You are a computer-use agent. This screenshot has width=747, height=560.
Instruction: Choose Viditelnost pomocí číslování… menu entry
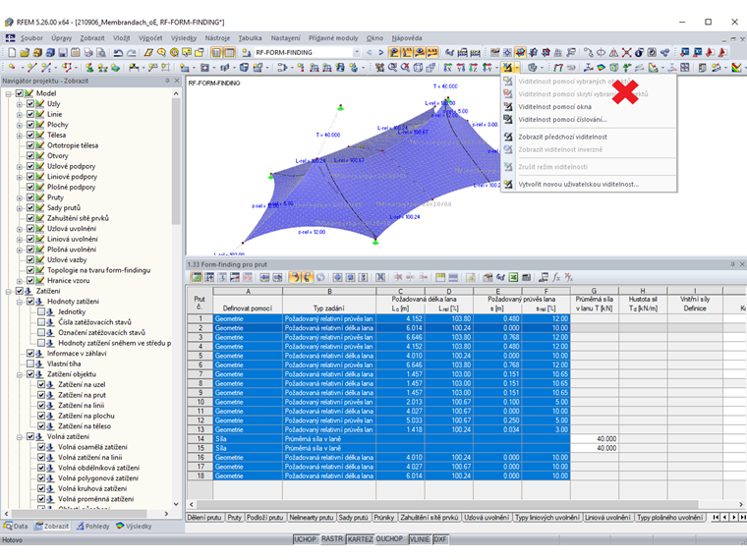pos(589,120)
